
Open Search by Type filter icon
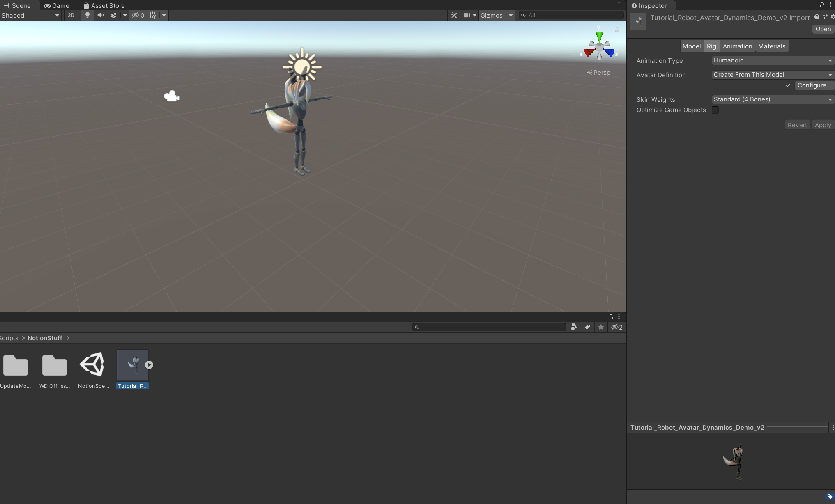point(574,327)
